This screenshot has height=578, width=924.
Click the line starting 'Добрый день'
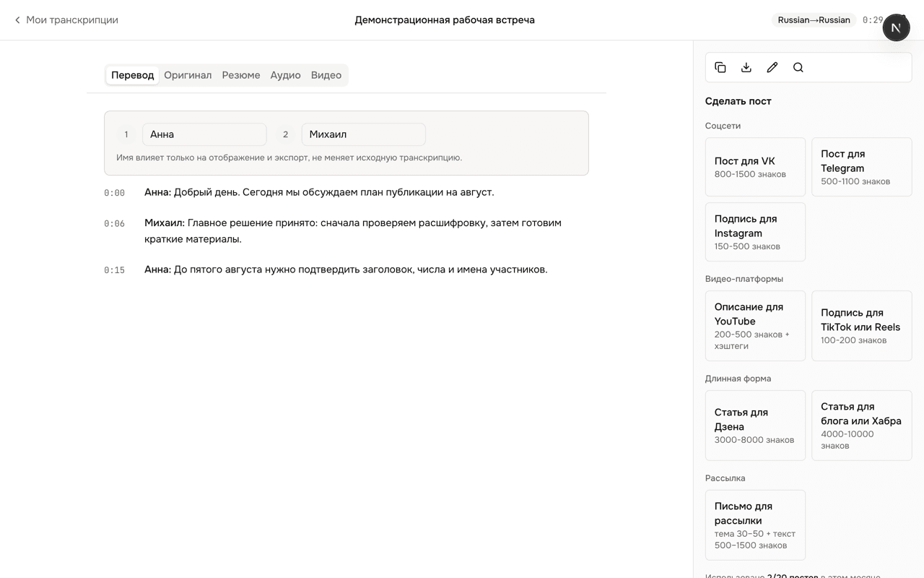tap(319, 192)
